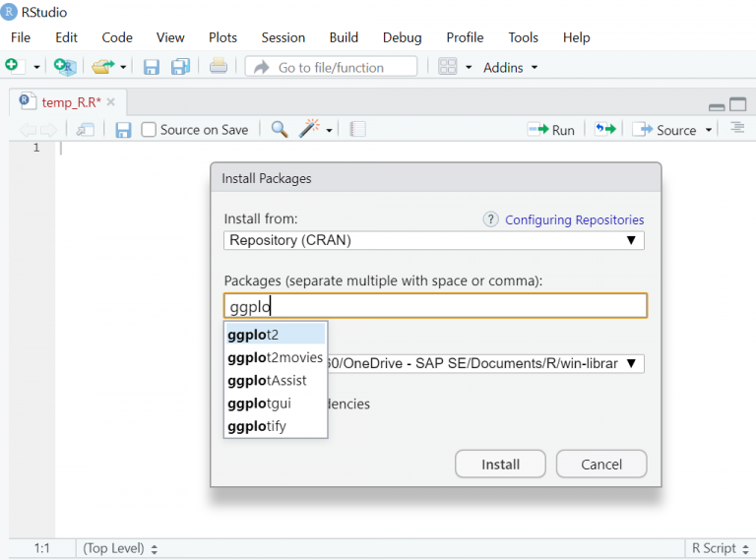Click the workspace panes grid icon
The image size is (756, 560).
(447, 67)
